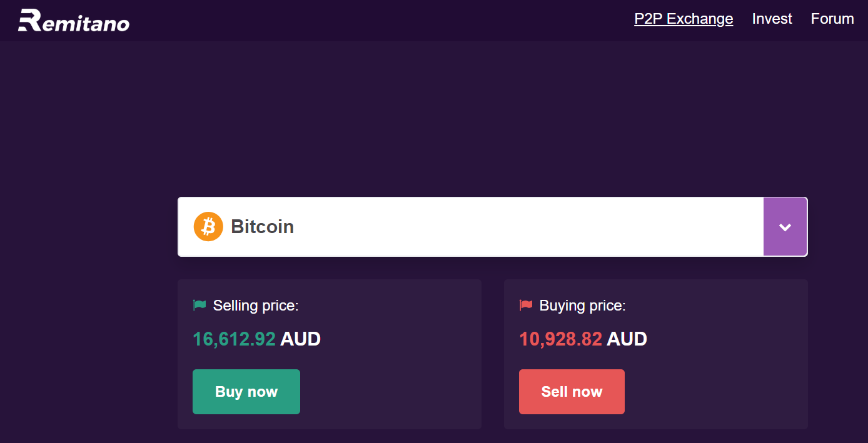
Task: Click AUD next to the selling price
Action: [300, 339]
